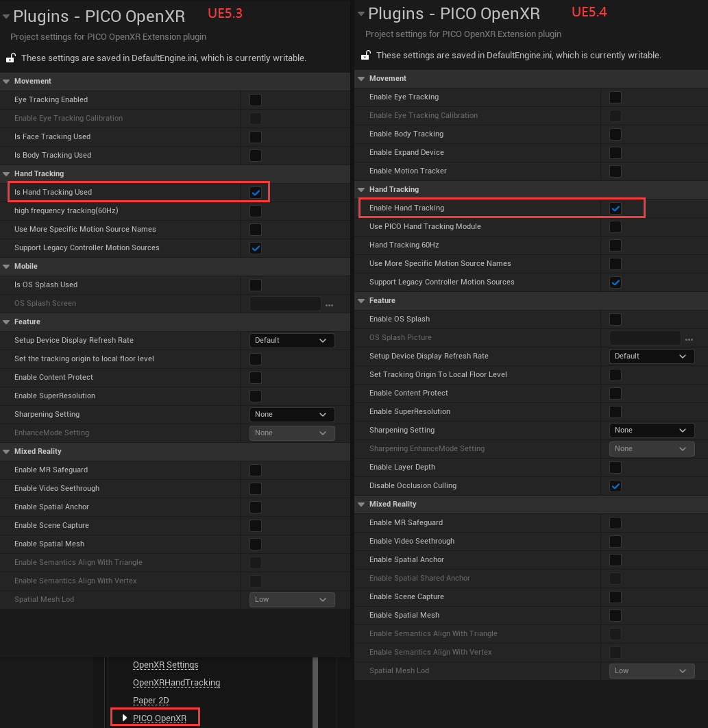The width and height of the screenshot is (708, 728).
Task: Collapse Feature section in UE5.4 panel
Action: [361, 301]
